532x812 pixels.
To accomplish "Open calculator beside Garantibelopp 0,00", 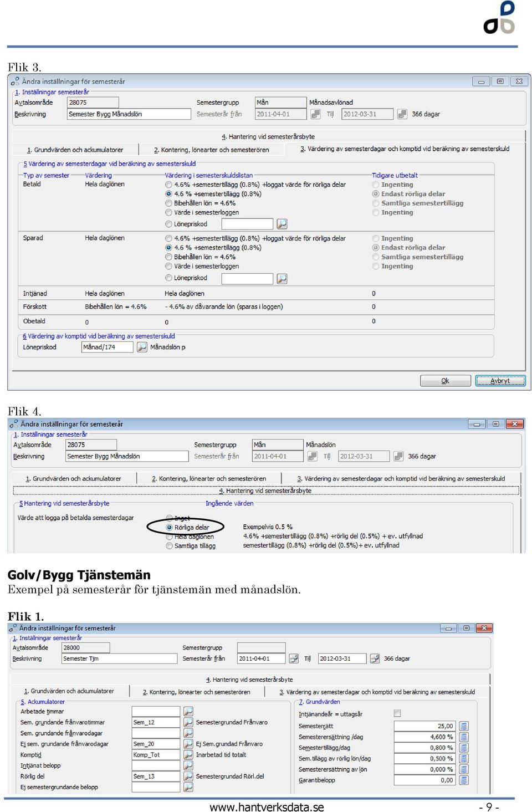I will point(464,780).
